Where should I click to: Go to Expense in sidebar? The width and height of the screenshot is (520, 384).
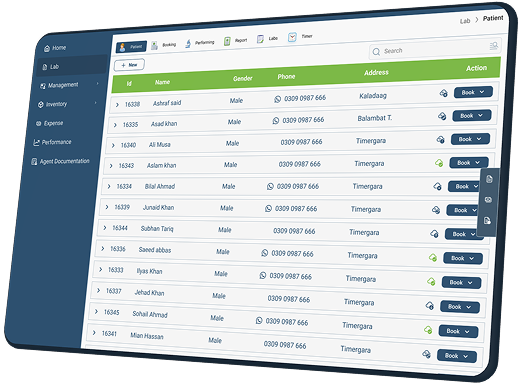pyautogui.click(x=49, y=123)
